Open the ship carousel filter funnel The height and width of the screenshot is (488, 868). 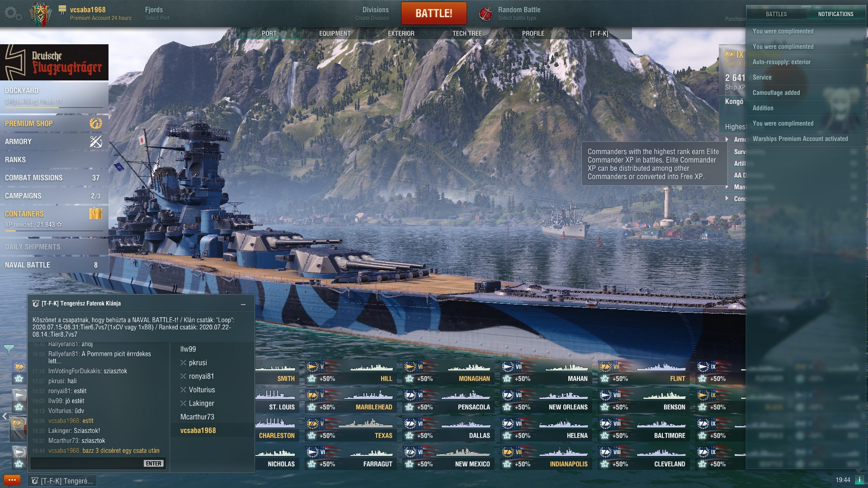click(9, 349)
